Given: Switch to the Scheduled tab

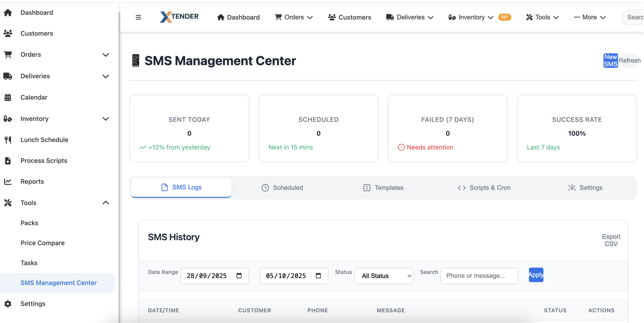Looking at the screenshot, I should tap(282, 187).
